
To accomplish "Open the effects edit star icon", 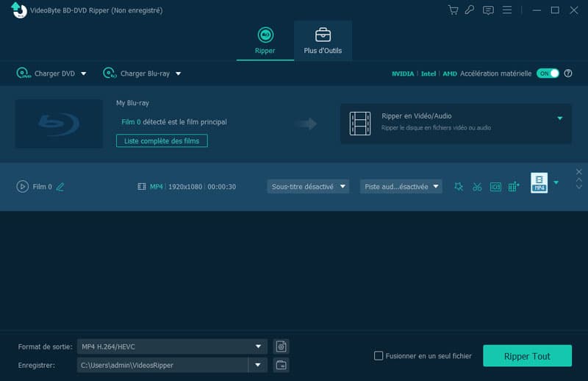I will (x=459, y=187).
